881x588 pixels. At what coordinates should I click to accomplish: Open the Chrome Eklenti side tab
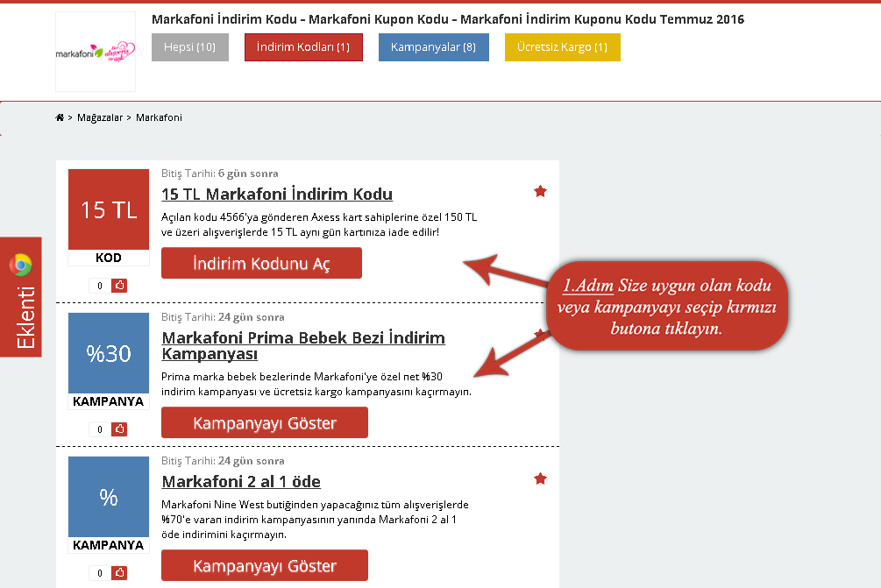(21, 297)
